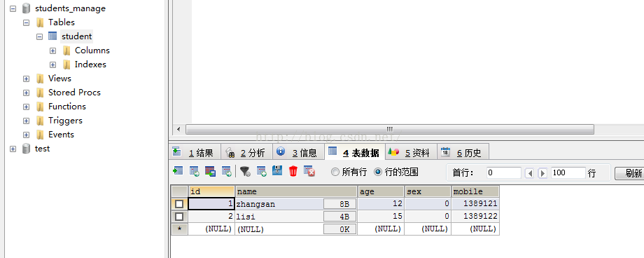This screenshot has height=258, width=644.
Task: Click the editor scrollbar left arrow
Action: tap(178, 129)
